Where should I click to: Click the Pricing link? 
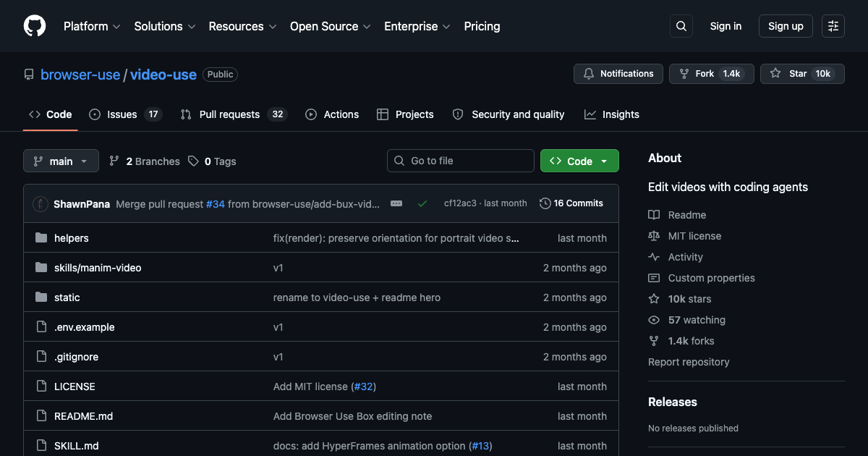coord(482,26)
